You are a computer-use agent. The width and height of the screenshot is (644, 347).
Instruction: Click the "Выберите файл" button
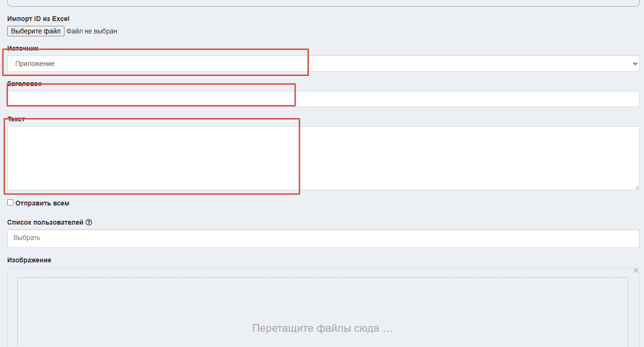coord(36,31)
